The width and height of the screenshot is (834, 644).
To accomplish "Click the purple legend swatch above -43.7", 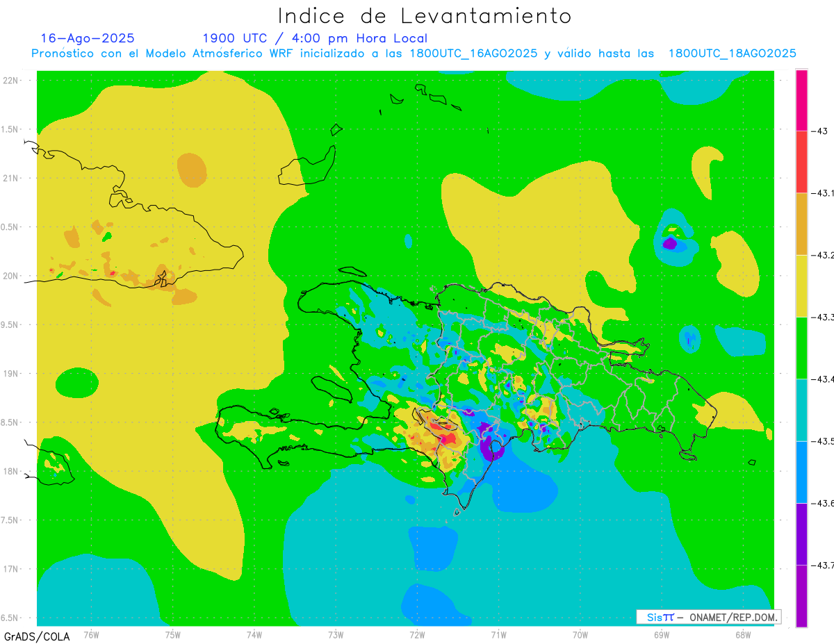I will 801,534.
